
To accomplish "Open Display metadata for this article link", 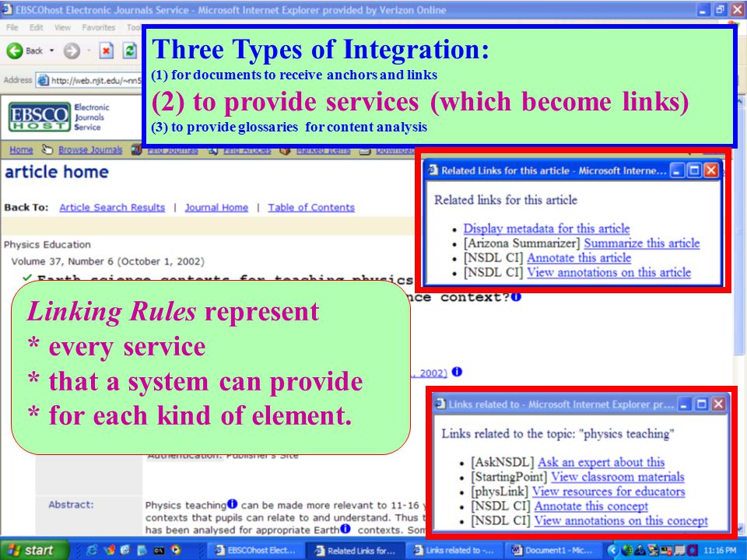I will tap(546, 229).
